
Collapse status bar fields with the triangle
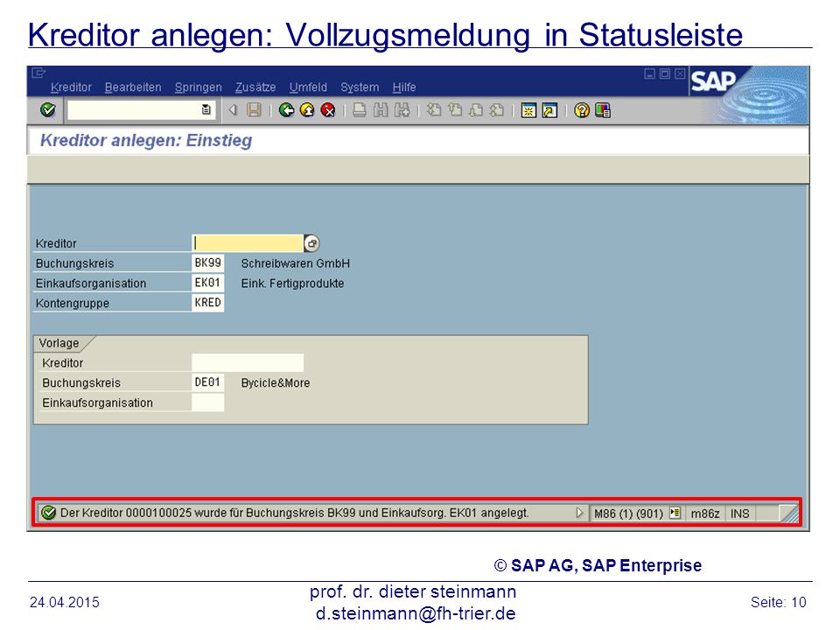click(579, 513)
